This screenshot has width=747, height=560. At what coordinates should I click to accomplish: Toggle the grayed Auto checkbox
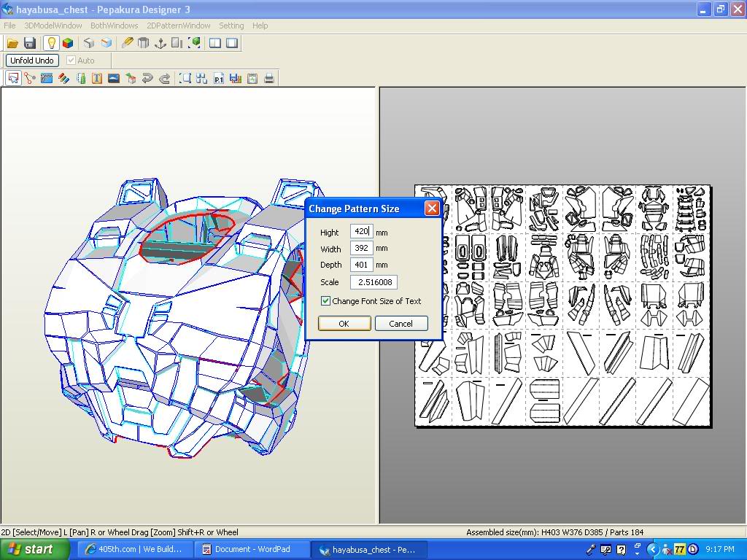tap(71, 61)
